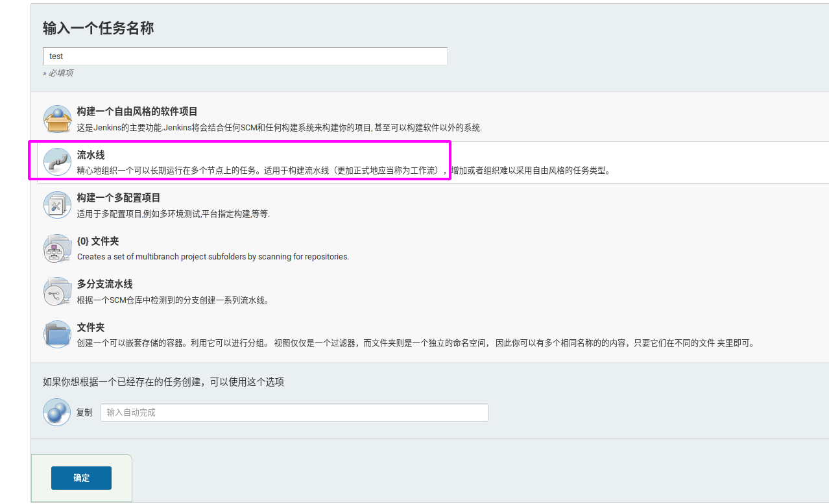The width and height of the screenshot is (829, 504).
Task: Click the {0} 文件夹 organization icon
Action: pos(57,248)
